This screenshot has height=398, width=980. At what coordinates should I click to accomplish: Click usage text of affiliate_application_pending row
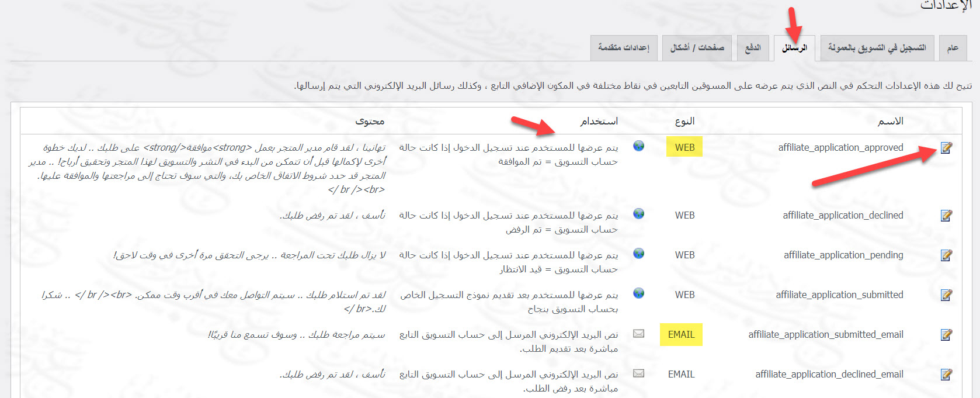[508, 262]
